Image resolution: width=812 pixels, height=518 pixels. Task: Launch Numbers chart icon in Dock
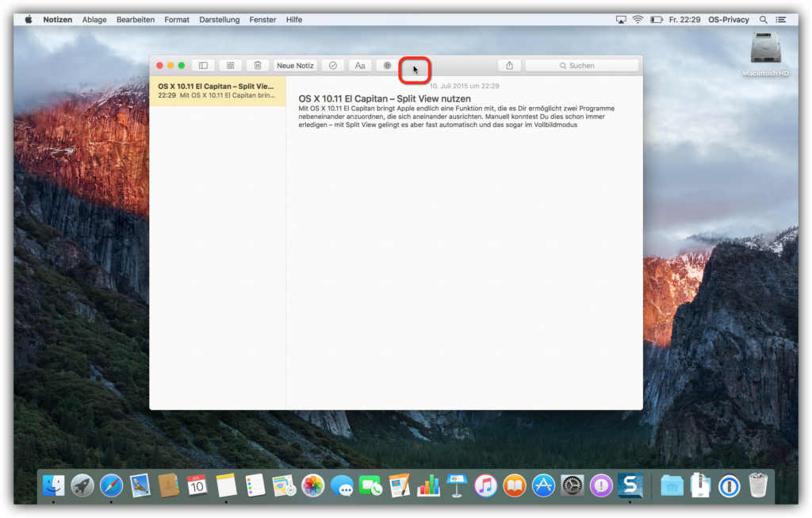[428, 486]
